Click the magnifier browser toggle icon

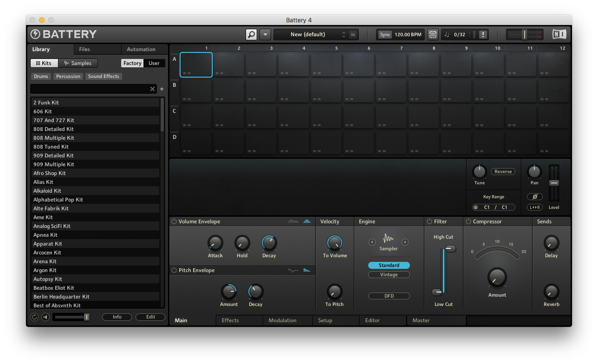(251, 34)
